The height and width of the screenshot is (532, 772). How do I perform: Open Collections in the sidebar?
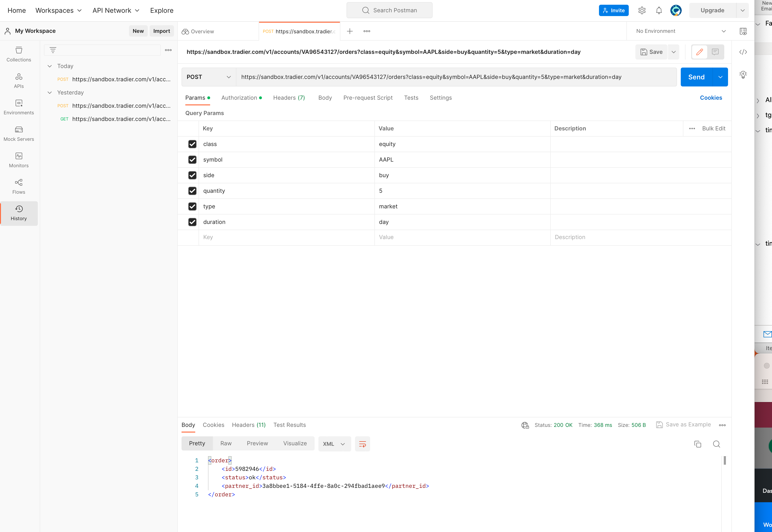19,54
